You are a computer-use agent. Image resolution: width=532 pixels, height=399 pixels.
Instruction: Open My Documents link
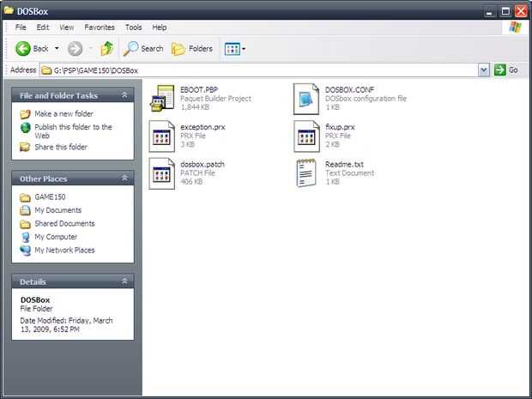pyautogui.click(x=58, y=210)
